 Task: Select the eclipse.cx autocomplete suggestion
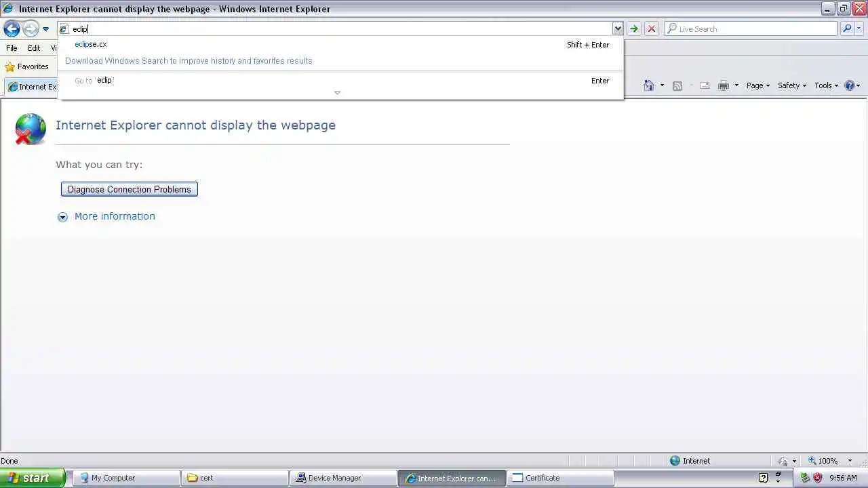pos(340,44)
